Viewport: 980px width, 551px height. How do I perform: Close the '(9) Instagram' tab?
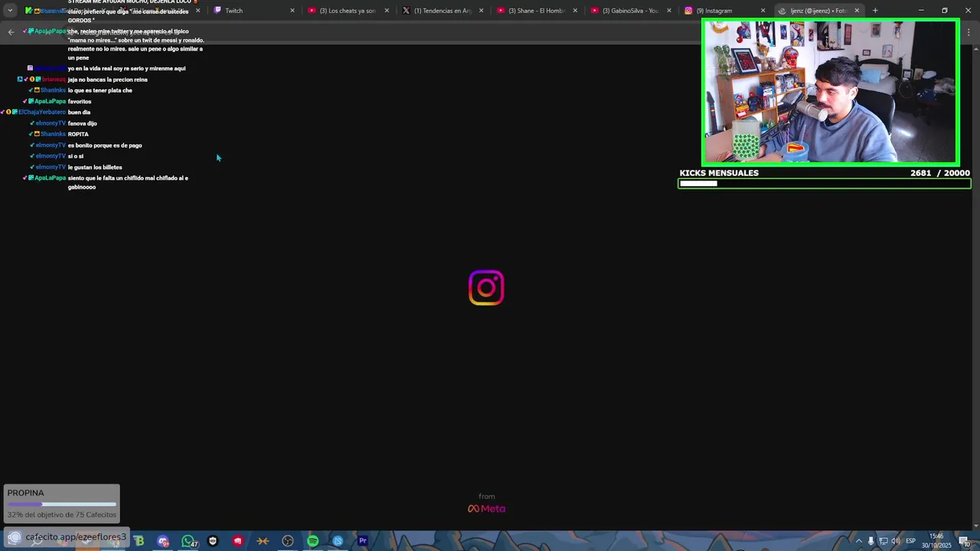763,11
